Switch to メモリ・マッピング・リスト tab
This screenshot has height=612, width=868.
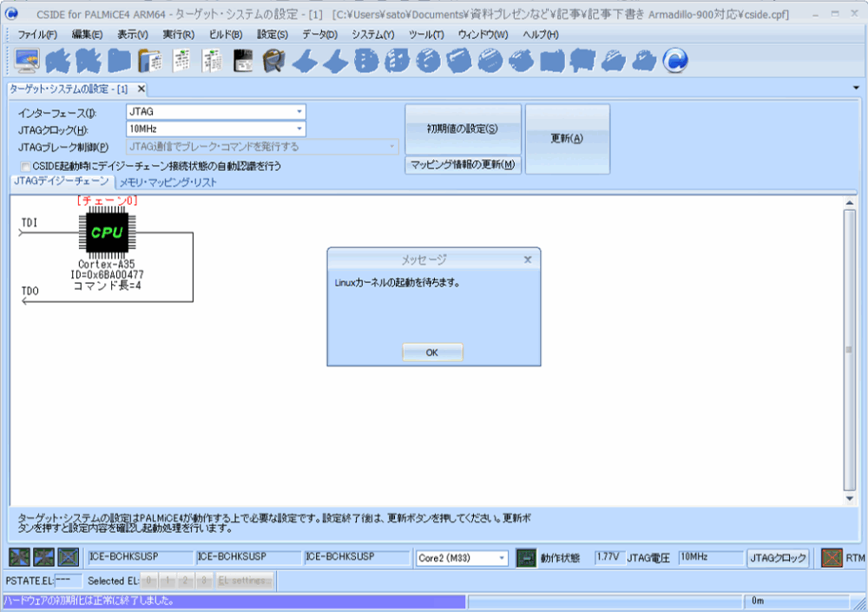coord(168,182)
